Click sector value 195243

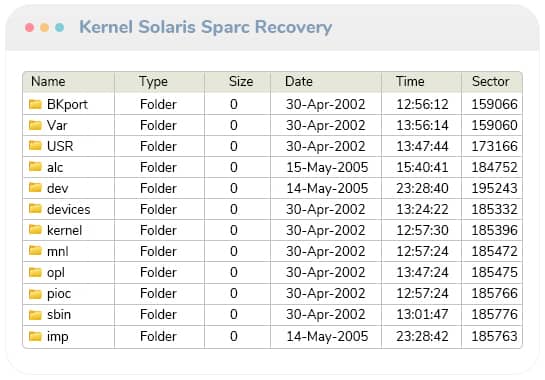(x=494, y=188)
